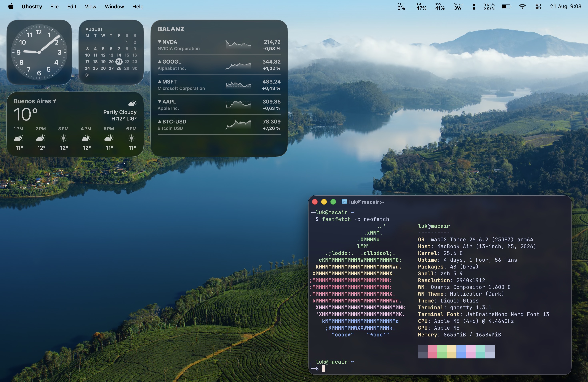Click the Buenos Aires location label
588x382 pixels.
tap(32, 101)
